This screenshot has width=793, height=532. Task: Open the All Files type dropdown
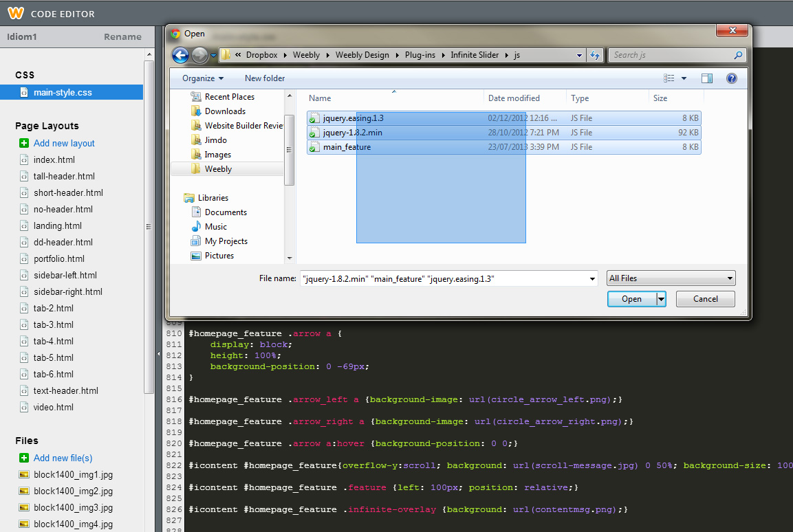[x=671, y=278]
